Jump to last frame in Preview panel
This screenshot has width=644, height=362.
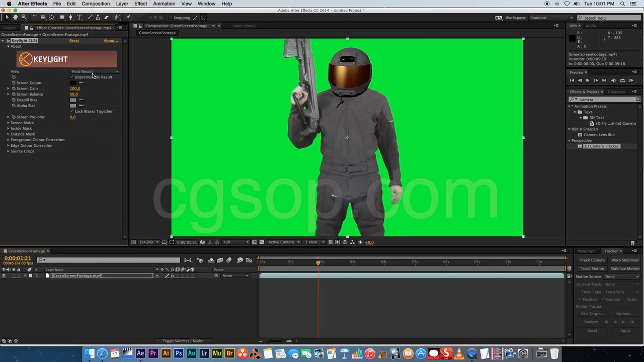pos(604,80)
